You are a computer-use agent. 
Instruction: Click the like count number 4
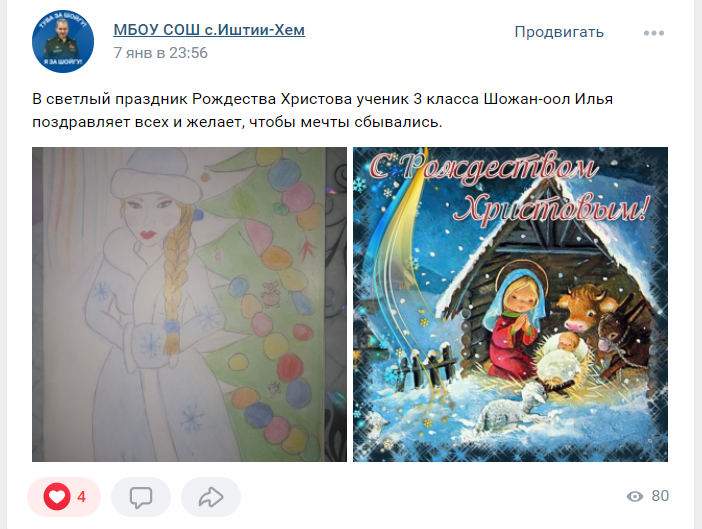(x=81, y=497)
